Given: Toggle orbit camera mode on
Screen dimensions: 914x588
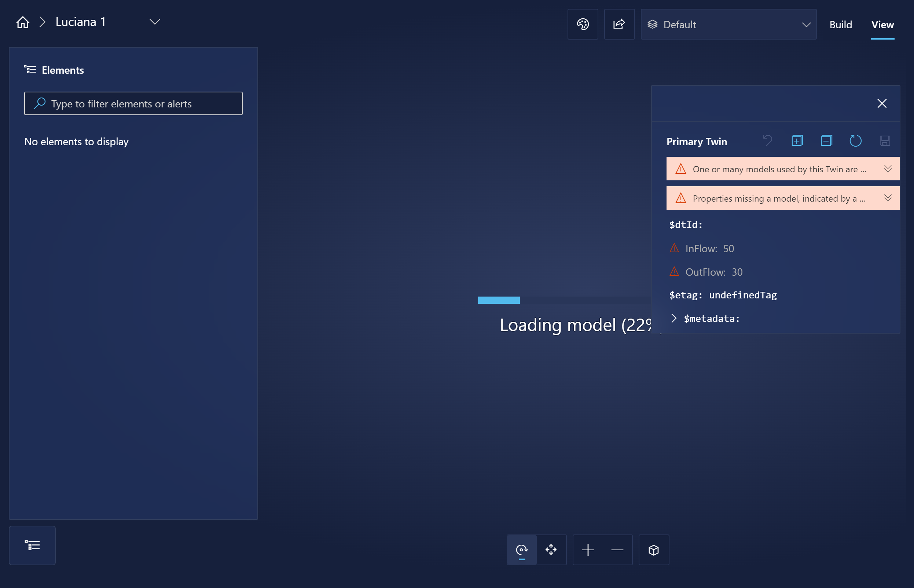Looking at the screenshot, I should coord(521,550).
